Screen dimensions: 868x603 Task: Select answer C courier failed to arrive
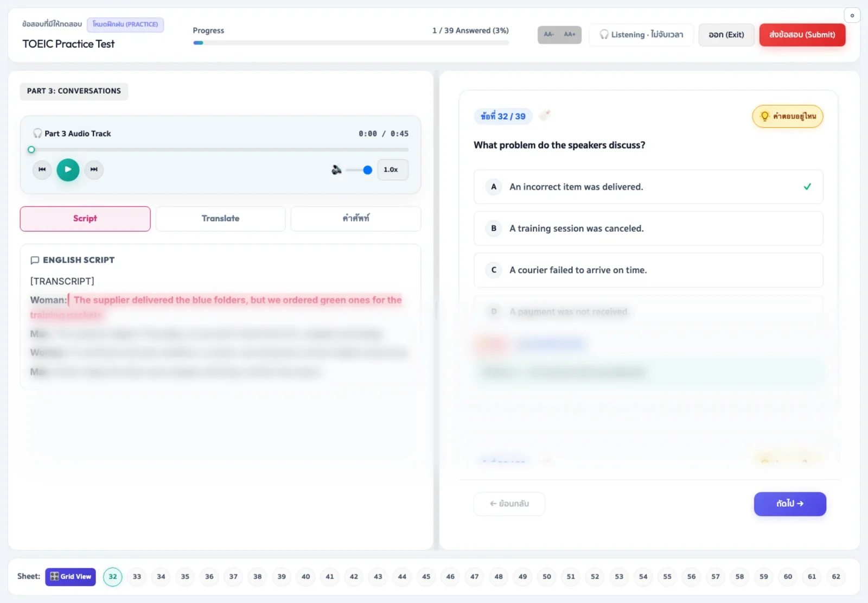pos(648,270)
